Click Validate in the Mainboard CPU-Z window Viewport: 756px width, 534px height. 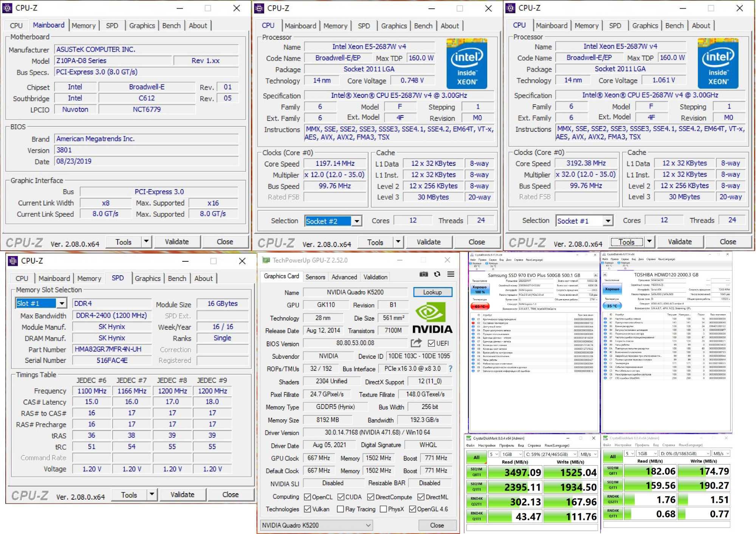[x=177, y=242]
